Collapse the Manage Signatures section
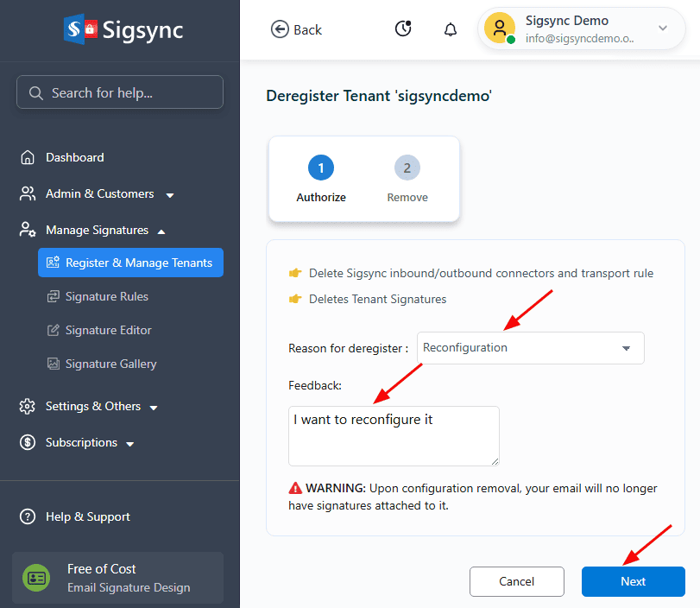This screenshot has width=700, height=608. tap(161, 231)
